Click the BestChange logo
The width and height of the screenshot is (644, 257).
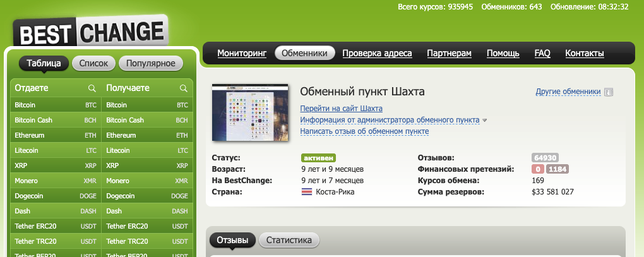90,31
